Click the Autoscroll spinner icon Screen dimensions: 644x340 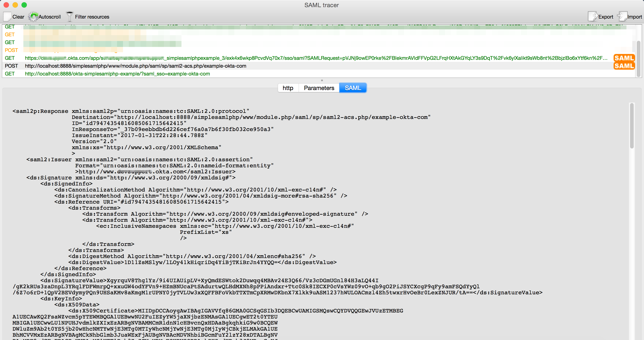click(x=33, y=16)
